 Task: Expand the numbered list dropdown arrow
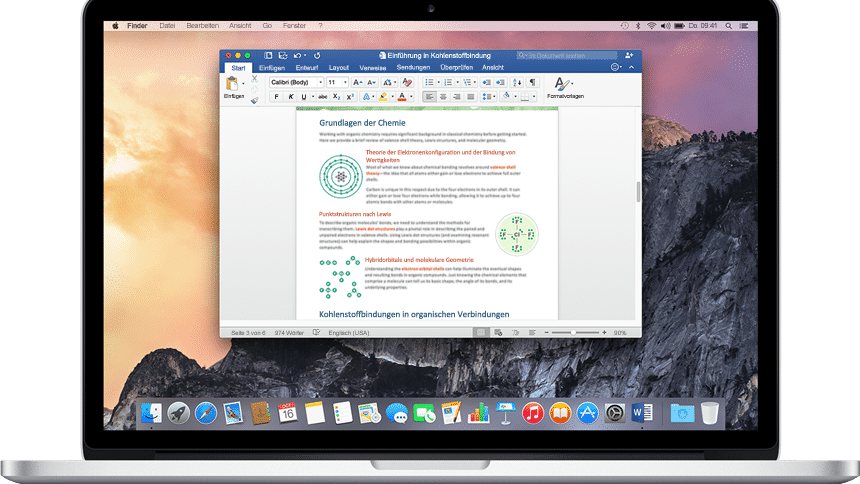click(x=457, y=82)
